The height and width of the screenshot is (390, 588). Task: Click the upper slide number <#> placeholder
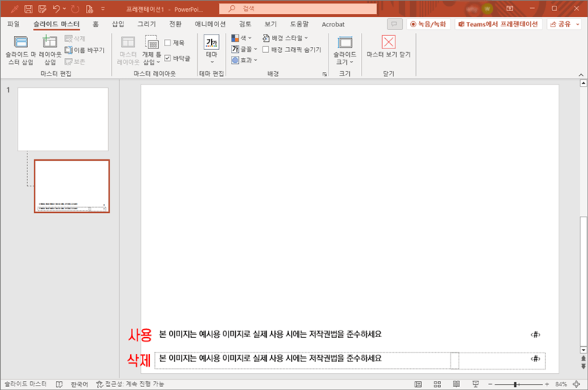coord(536,335)
